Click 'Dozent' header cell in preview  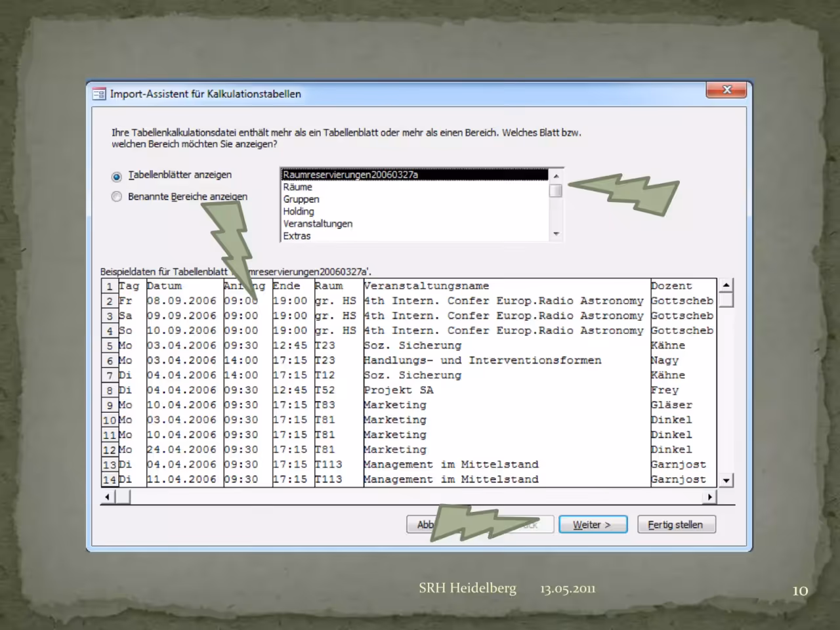click(x=682, y=286)
